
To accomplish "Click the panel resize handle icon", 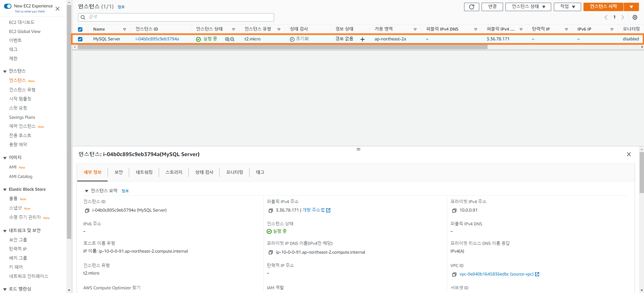I will click(358, 149).
